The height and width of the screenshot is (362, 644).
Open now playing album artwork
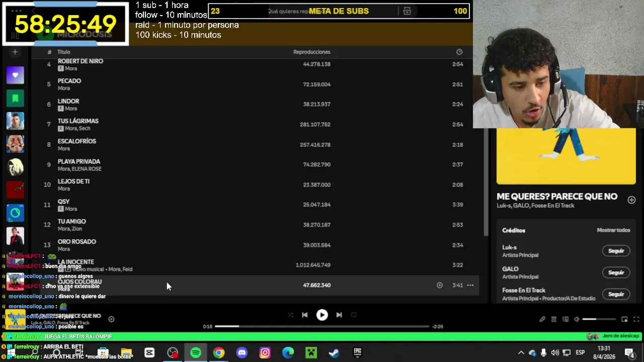pyautogui.click(x=566, y=156)
